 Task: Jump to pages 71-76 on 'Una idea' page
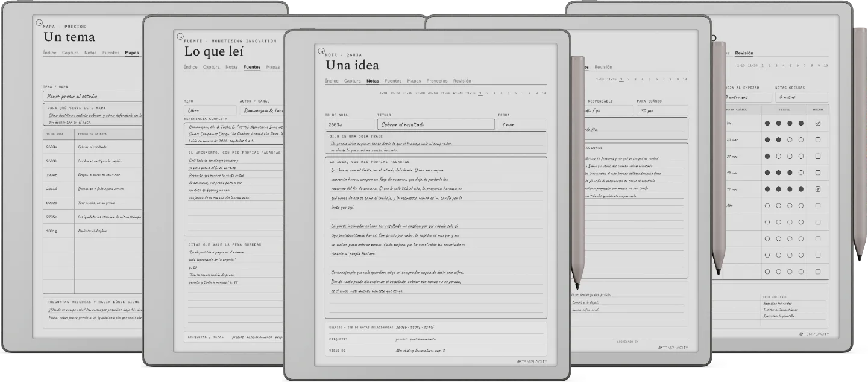coord(470,93)
